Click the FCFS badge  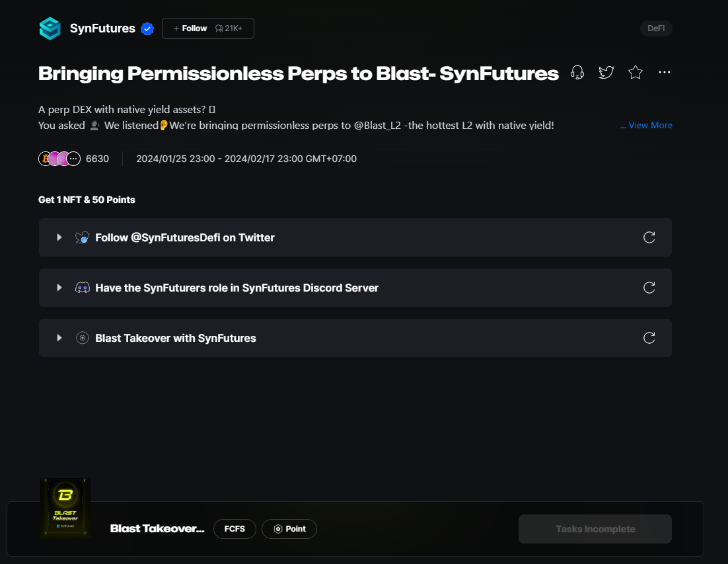pyautogui.click(x=235, y=529)
